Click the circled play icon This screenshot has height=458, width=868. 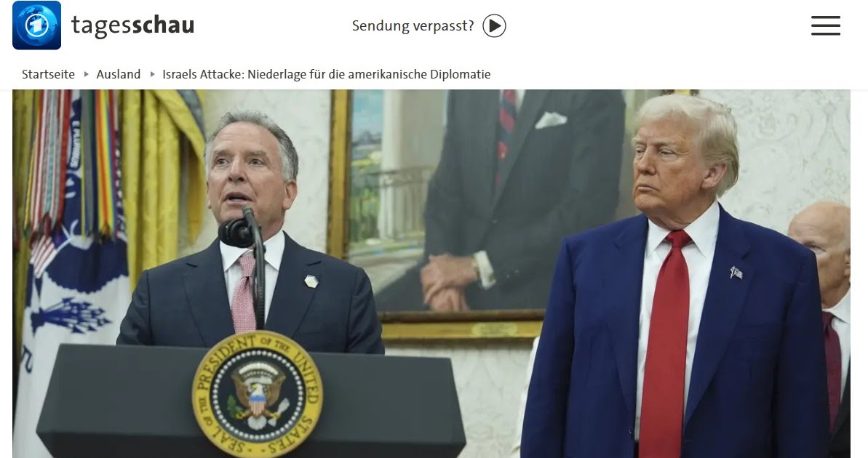494,26
